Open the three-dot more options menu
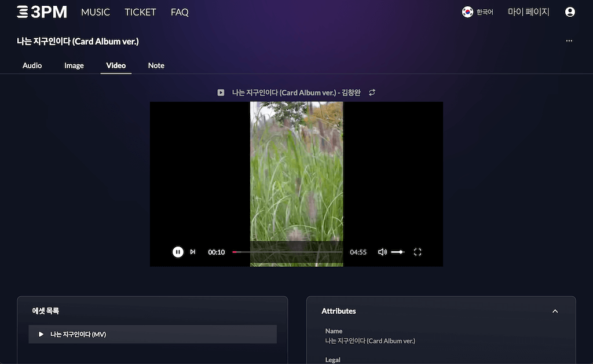Image resolution: width=593 pixels, height=364 pixels. 569,41
